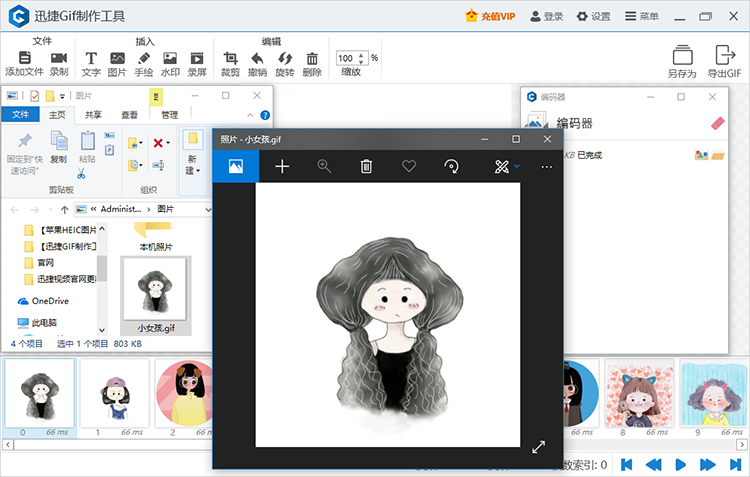Select the 官网 folder in the tree
Image resolution: width=750 pixels, height=477 pixels.
tap(39, 263)
